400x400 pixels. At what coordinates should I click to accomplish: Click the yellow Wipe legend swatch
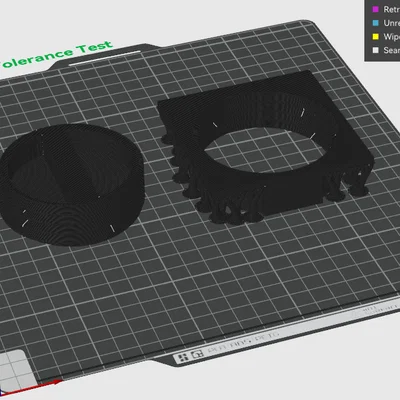click(x=376, y=36)
